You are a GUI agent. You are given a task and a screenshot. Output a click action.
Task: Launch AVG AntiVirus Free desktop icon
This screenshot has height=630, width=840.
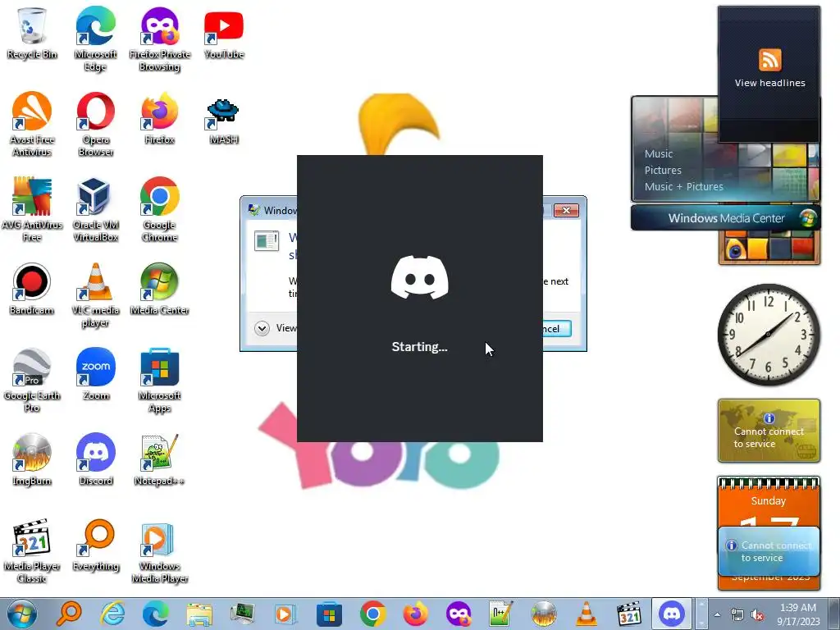pyautogui.click(x=32, y=209)
